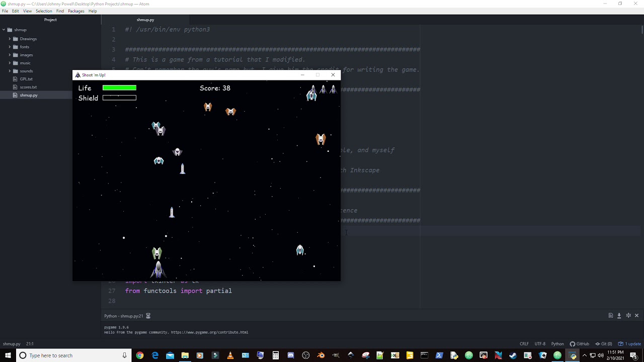Expand the sounds folder
The height and width of the screenshot is (362, 644).
(x=9, y=71)
